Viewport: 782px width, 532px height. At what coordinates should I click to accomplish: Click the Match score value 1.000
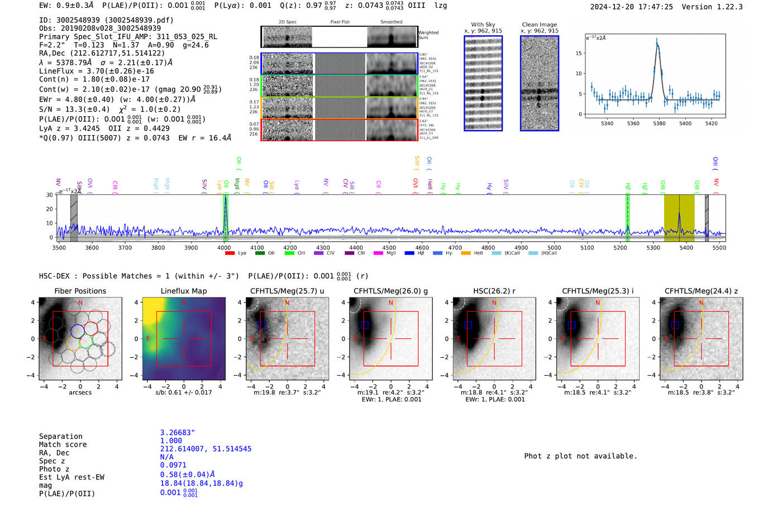[171, 440]
